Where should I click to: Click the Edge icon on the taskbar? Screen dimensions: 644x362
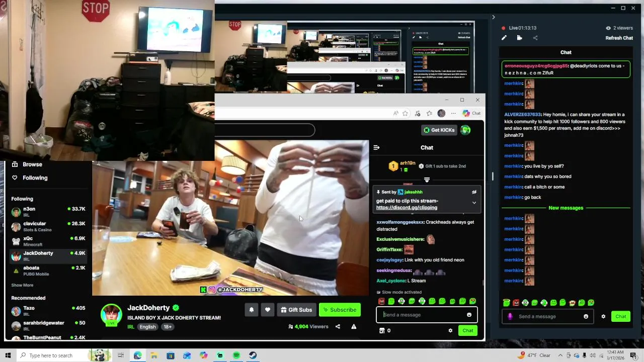[x=137, y=355]
